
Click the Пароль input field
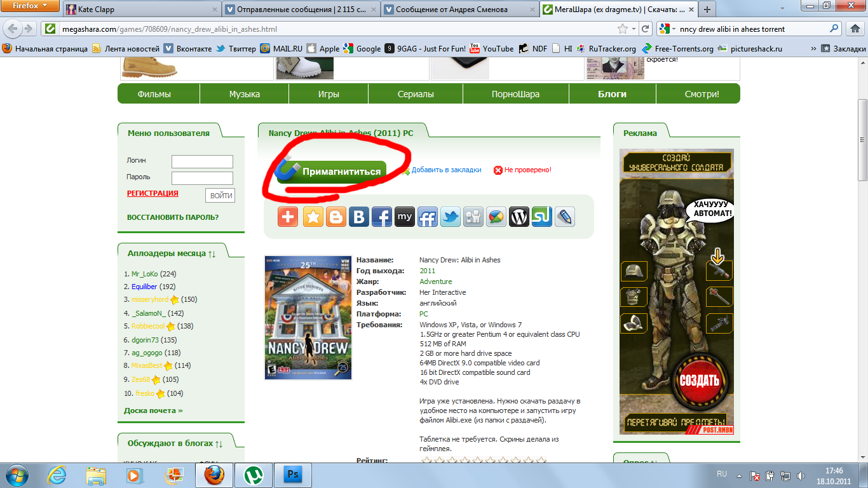pos(202,178)
